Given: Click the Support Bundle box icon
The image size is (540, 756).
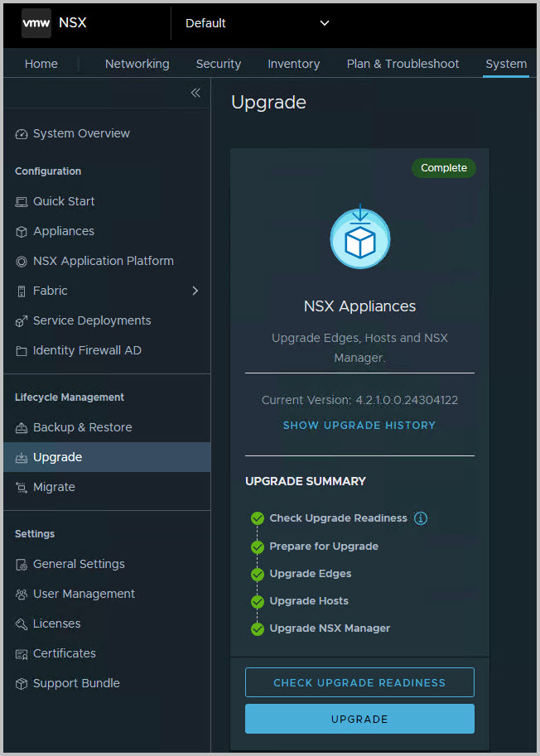Looking at the screenshot, I should [x=22, y=684].
